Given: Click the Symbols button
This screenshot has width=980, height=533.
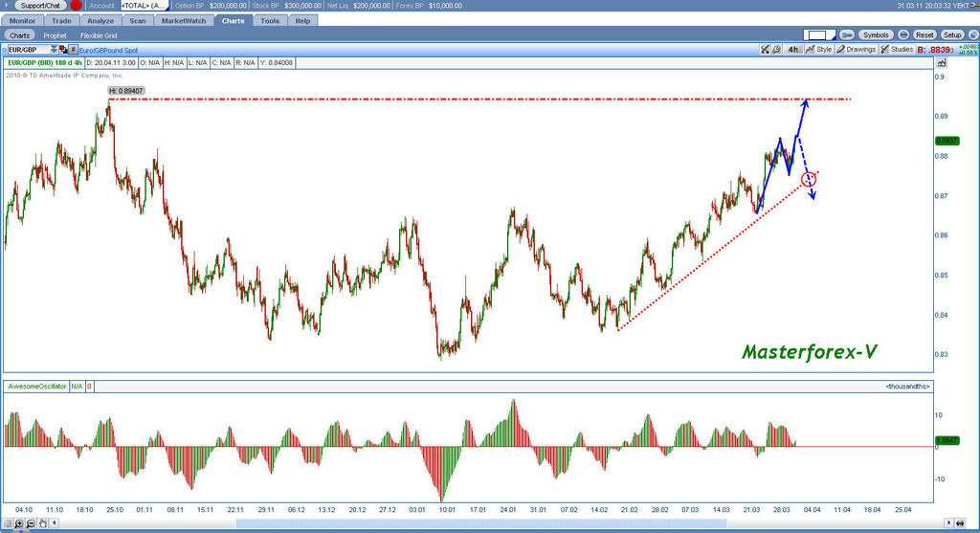Looking at the screenshot, I should pyautogui.click(x=876, y=35).
